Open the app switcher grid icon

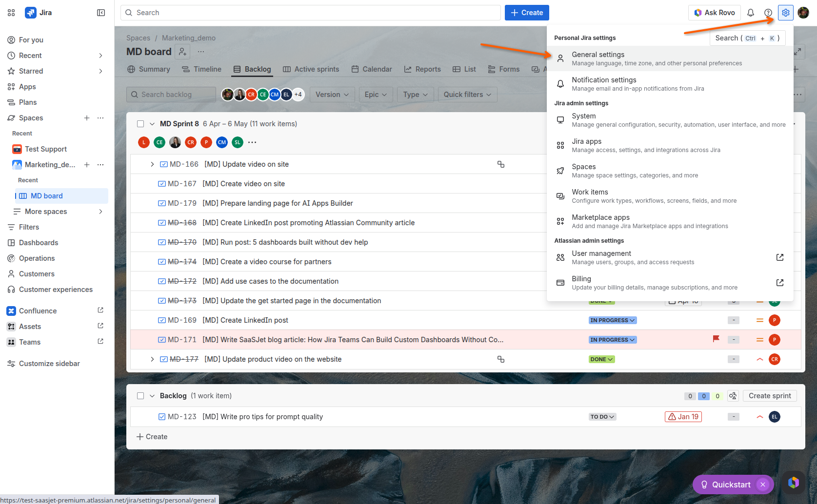[11, 13]
